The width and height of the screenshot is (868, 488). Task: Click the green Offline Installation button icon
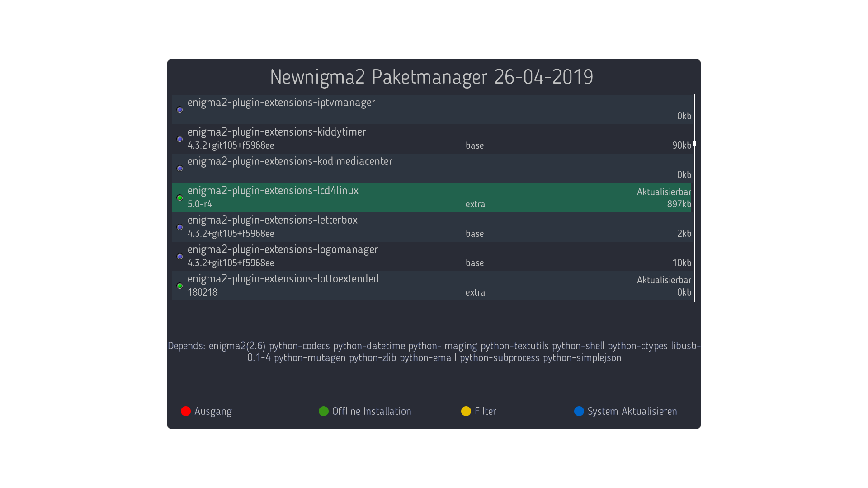click(x=324, y=411)
